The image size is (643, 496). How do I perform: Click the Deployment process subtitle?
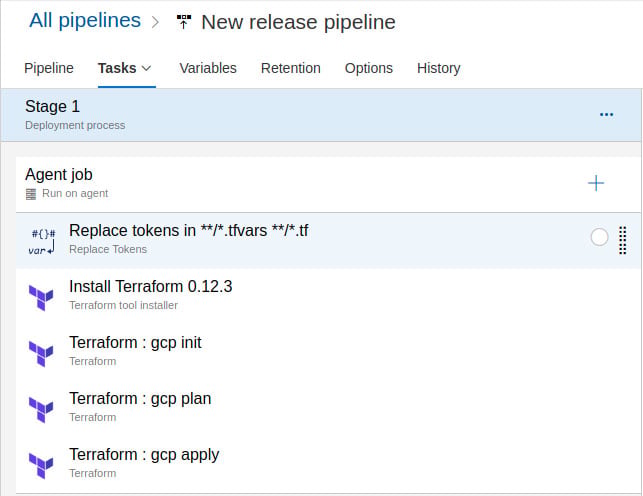click(x=75, y=125)
